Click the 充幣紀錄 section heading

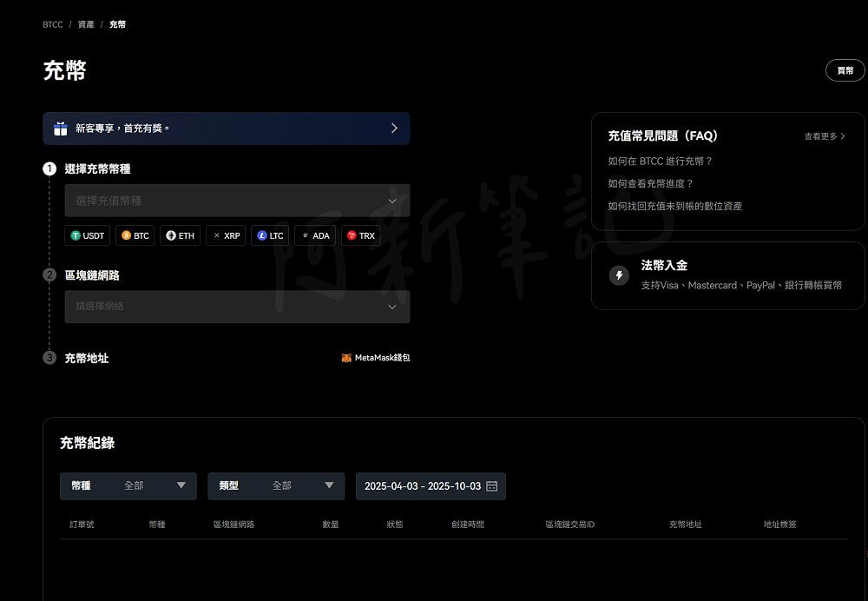(87, 443)
